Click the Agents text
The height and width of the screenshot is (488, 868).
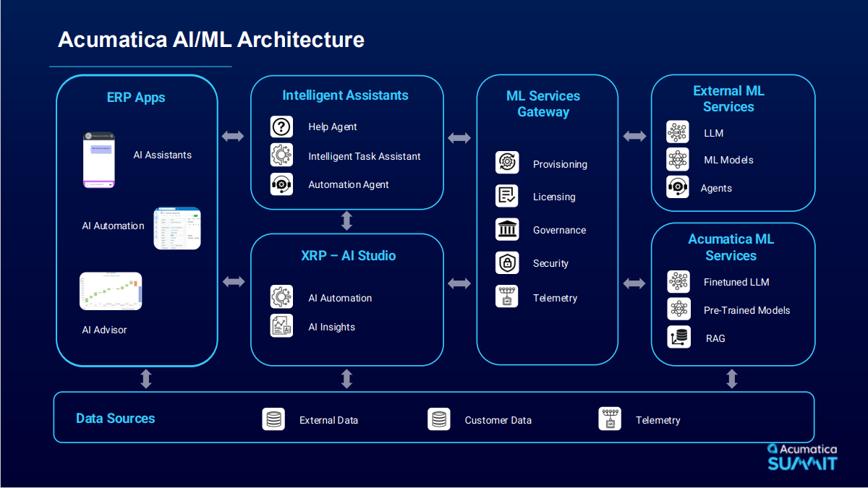click(716, 188)
